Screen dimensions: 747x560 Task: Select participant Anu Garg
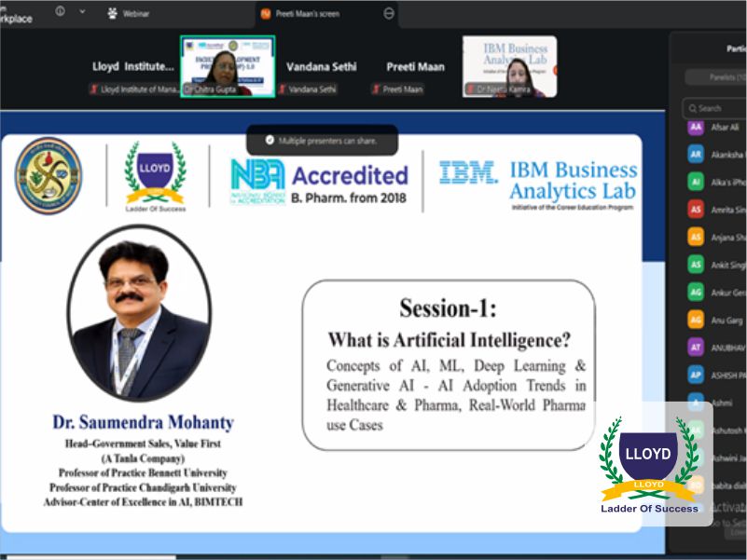pyautogui.click(x=716, y=320)
